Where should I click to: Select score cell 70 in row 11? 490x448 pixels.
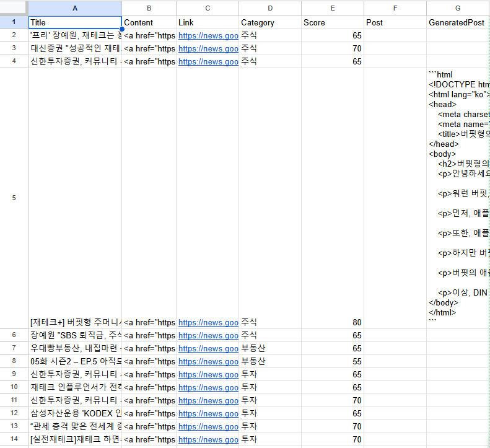tap(333, 400)
